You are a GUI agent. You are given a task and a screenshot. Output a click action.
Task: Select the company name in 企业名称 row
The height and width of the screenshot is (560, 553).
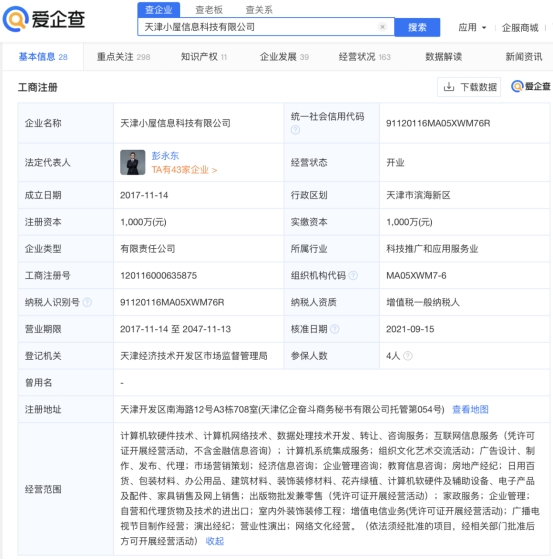click(175, 123)
